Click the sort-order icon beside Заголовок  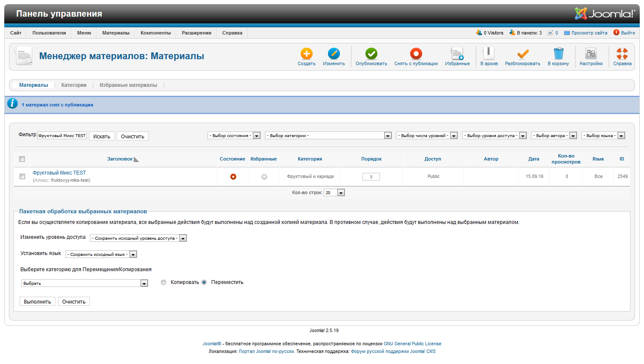[136, 159]
